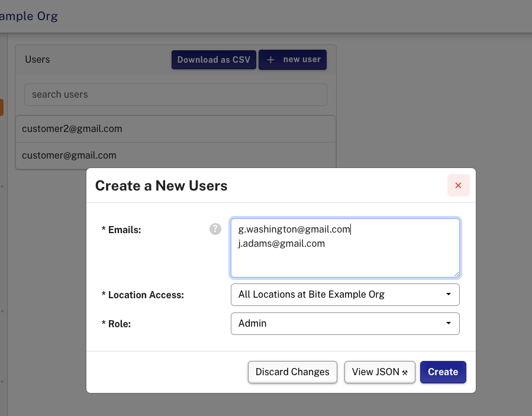Click the Emails help question-mark icon

pos(215,229)
